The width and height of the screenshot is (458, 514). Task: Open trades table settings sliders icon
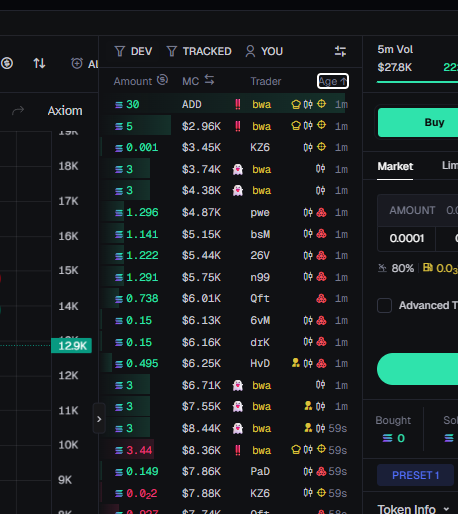click(340, 51)
